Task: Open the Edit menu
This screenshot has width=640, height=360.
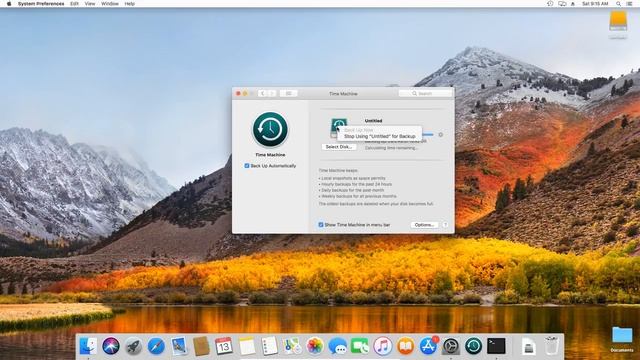Action: (x=74, y=4)
